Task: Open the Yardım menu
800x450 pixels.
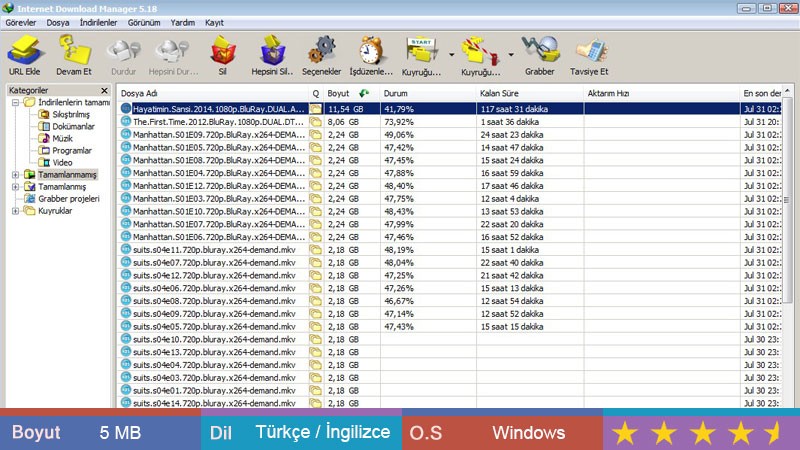Action: [183, 23]
